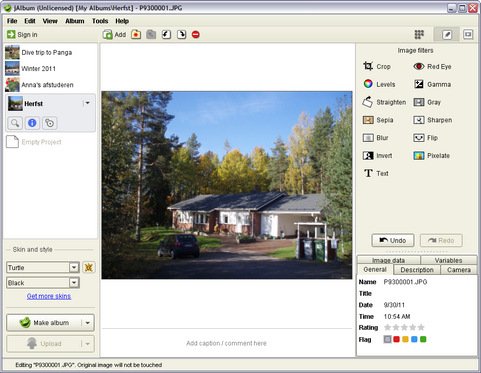Toggle the preview pane button

click(x=468, y=34)
